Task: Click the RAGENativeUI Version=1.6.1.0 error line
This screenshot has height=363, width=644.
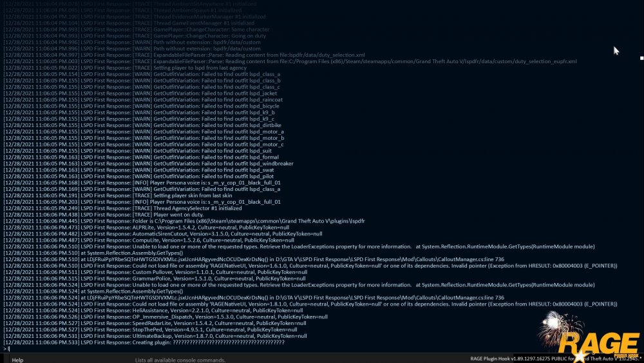Action: click(x=310, y=266)
